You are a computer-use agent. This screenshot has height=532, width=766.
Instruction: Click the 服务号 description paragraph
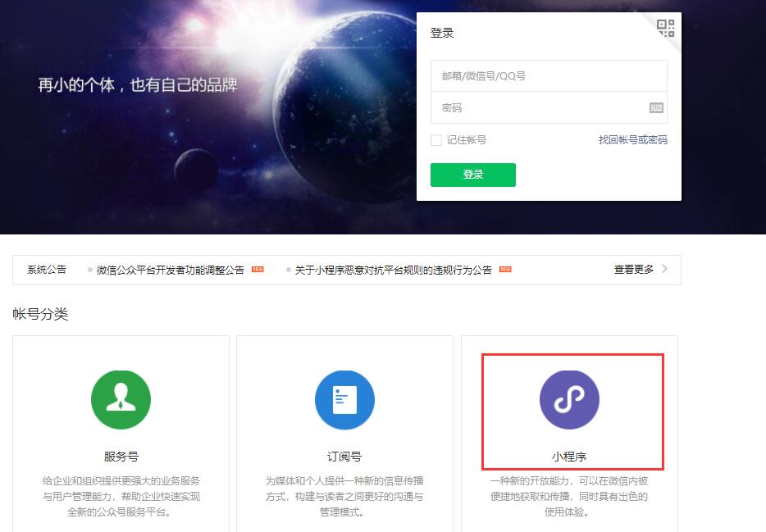(x=121, y=497)
